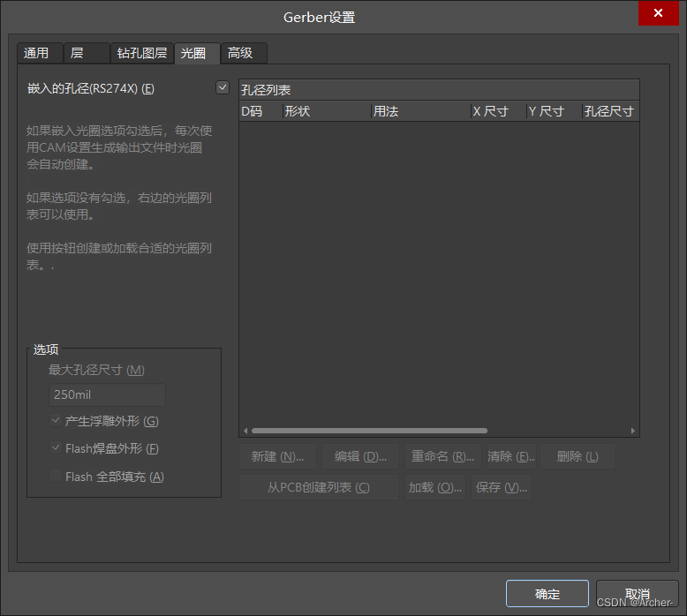687x616 pixels.
Task: Click the Y 尺寸 column header
Action: click(x=554, y=111)
